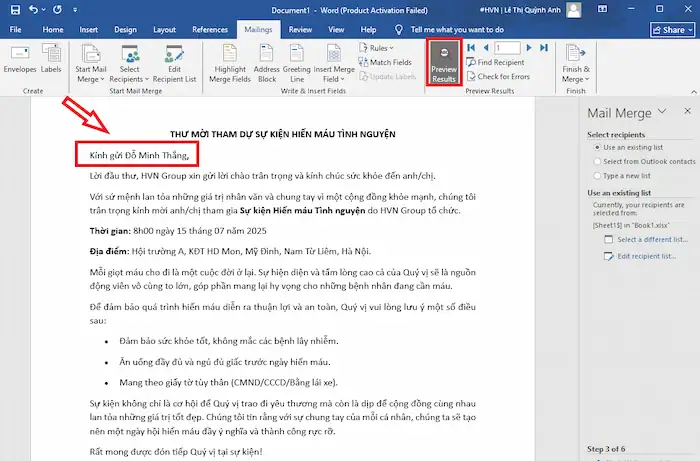Click the Save icon in title bar
Image resolution: width=700 pixels, height=461 pixels.
tap(15, 9)
